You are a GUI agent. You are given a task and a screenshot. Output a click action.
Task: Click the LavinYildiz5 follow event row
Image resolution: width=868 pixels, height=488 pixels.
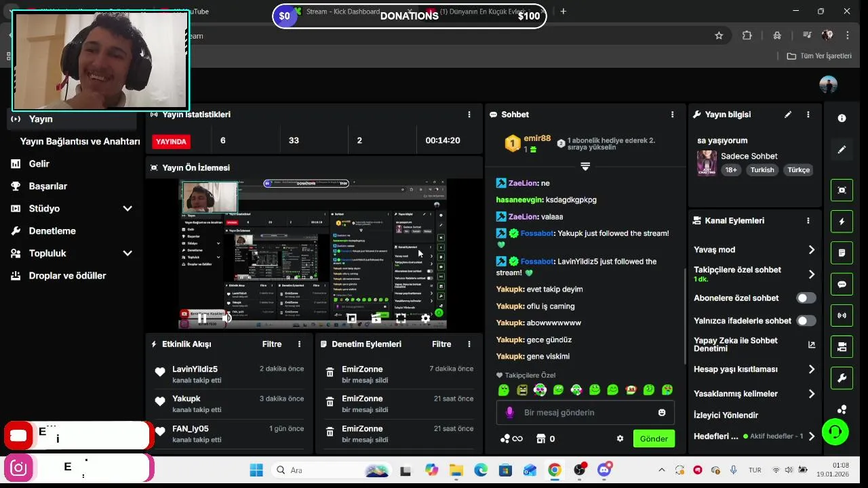[229, 374]
